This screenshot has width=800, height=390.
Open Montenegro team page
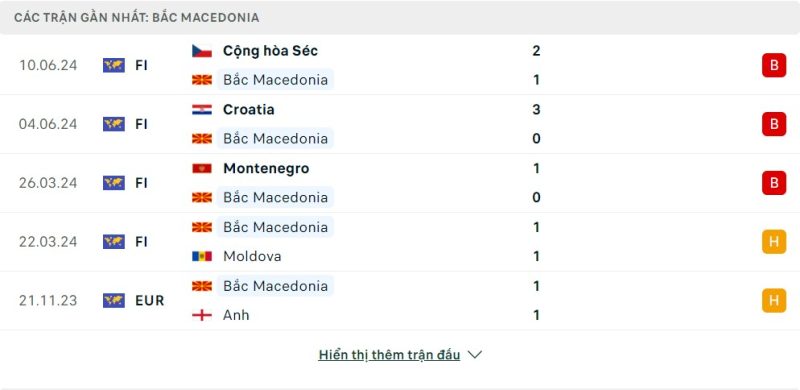(266, 168)
